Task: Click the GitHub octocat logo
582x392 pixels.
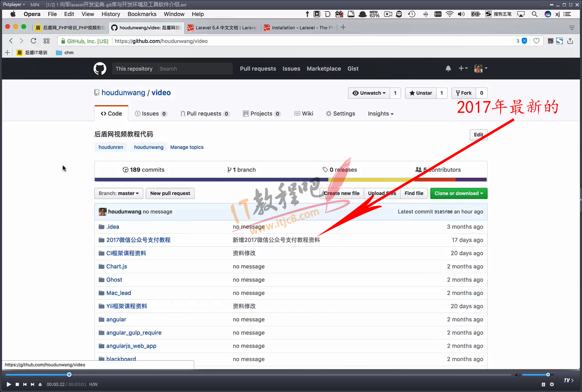Action: 100,69
